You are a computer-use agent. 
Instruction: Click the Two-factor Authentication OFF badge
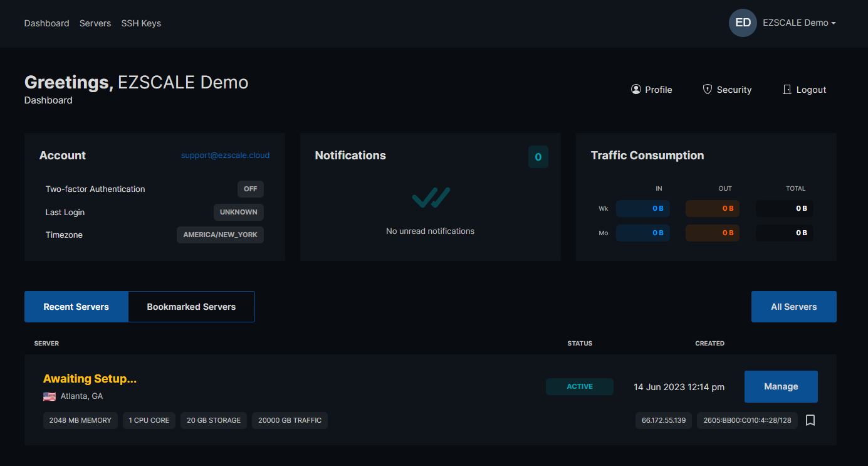(x=251, y=189)
